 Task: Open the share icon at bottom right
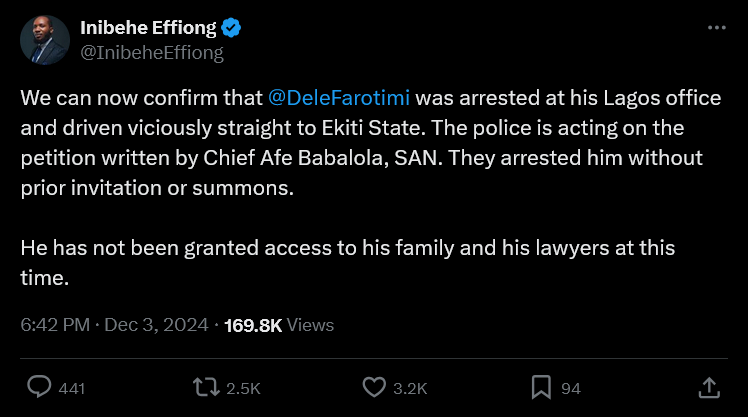tap(707, 387)
